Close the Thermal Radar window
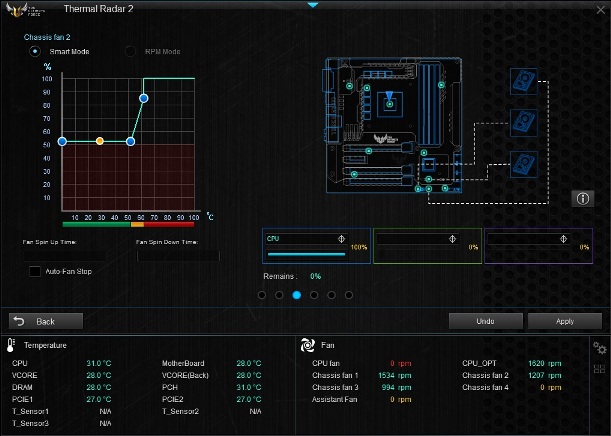Image resolution: width=611 pixels, height=436 pixels. (x=600, y=10)
